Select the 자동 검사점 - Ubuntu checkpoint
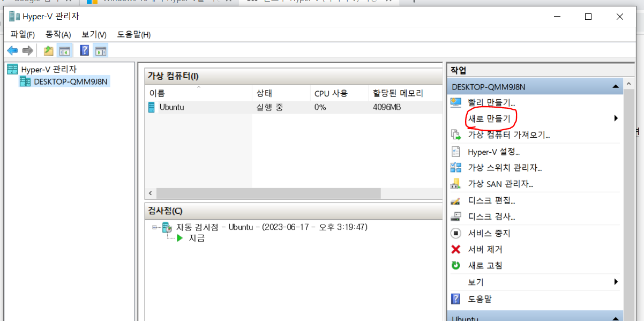This screenshot has width=644, height=321. point(272,227)
